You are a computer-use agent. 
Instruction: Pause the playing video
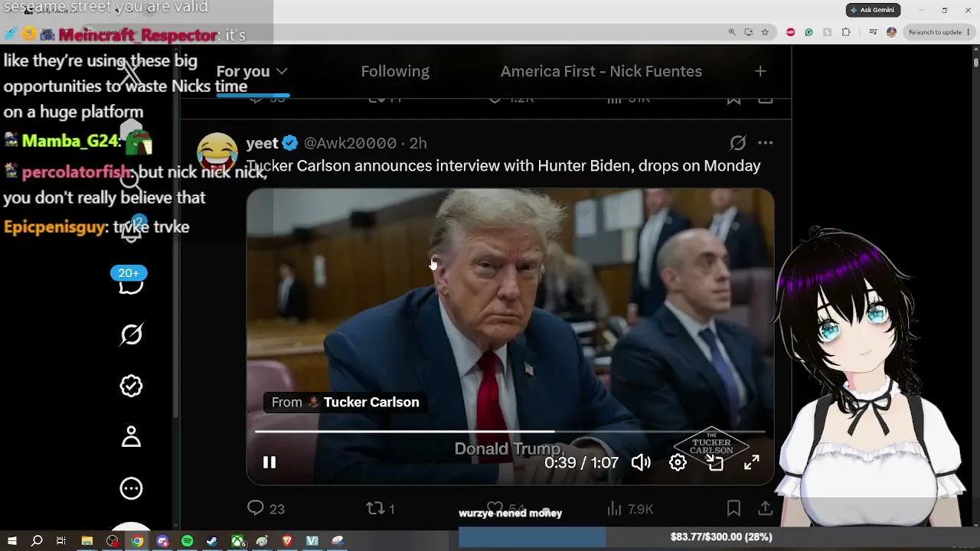point(269,462)
